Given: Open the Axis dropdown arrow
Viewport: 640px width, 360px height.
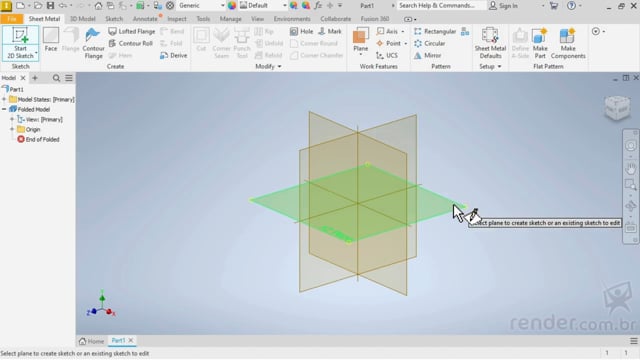Looking at the screenshot, I should click(x=402, y=31).
